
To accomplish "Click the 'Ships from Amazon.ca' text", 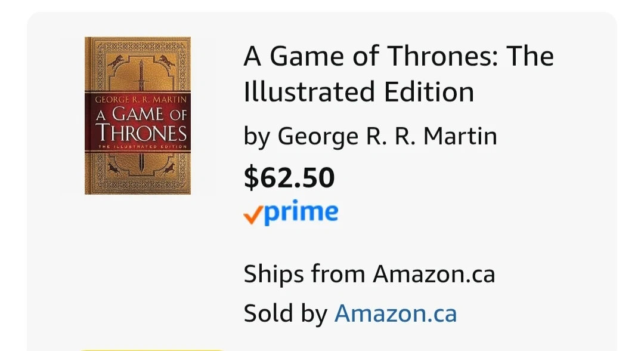I will (369, 275).
